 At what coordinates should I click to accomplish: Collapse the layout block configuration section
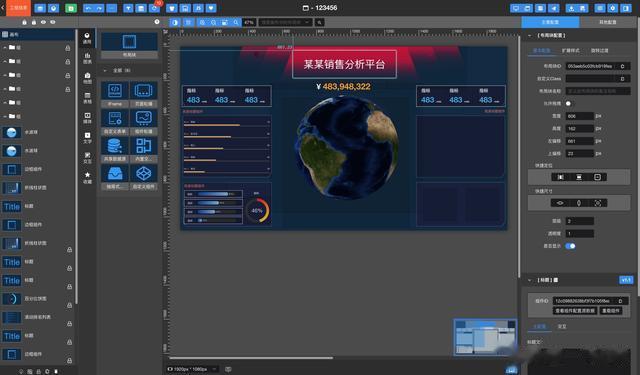click(529, 36)
